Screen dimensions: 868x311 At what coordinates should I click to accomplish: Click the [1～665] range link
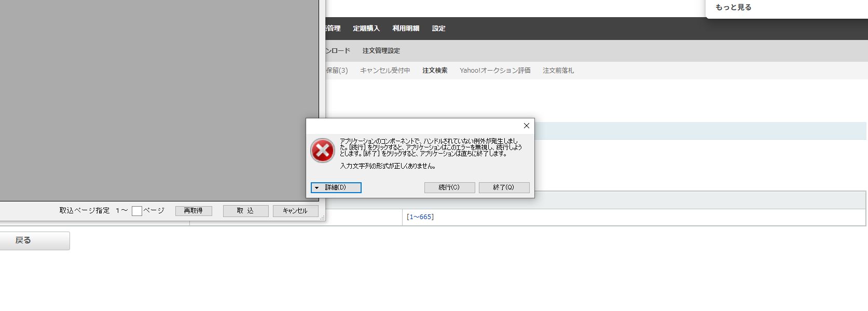coord(420,217)
